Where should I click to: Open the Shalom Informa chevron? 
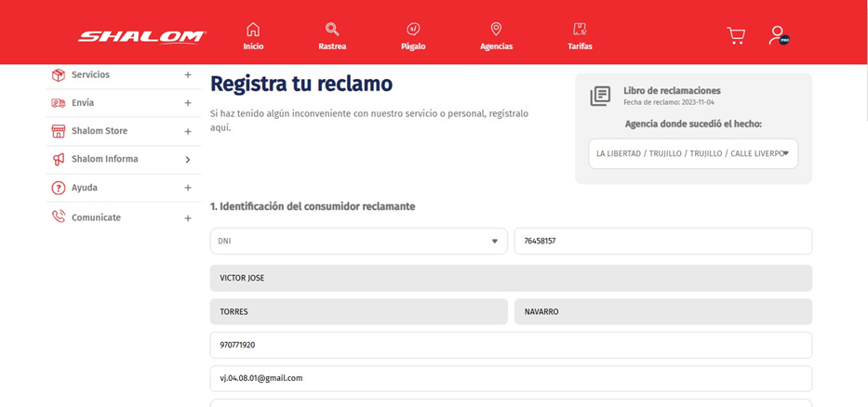coord(188,160)
